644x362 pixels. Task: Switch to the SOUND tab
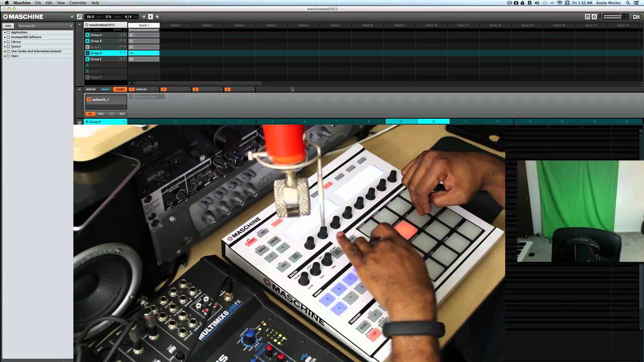(x=120, y=89)
